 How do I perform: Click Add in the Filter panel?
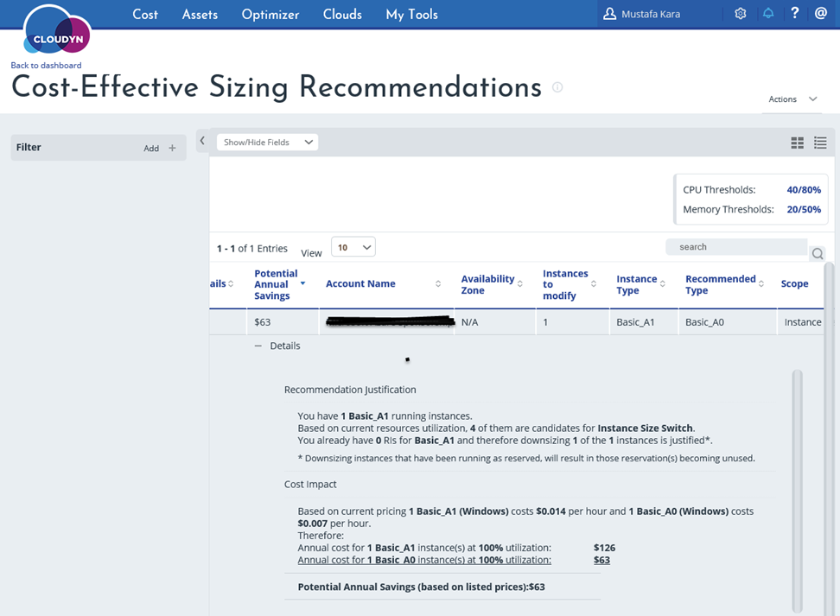(x=151, y=149)
